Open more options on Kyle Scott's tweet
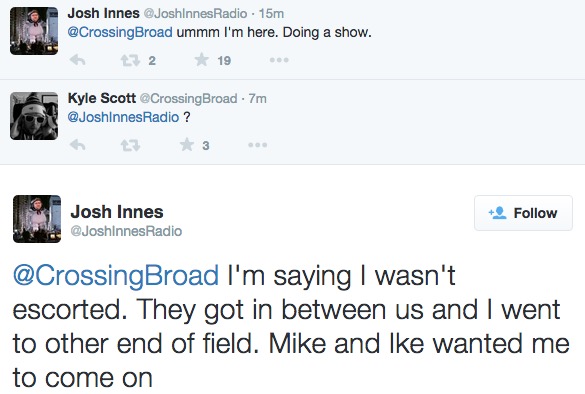Image resolution: width=585 pixels, height=394 pixels. pyautogui.click(x=258, y=145)
